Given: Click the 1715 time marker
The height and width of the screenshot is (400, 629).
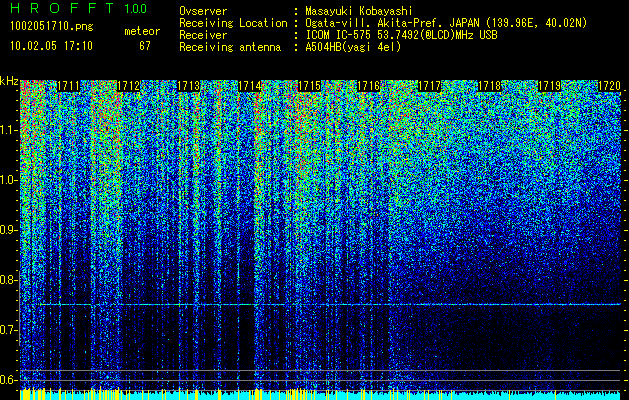Looking at the screenshot, I should tap(309, 86).
